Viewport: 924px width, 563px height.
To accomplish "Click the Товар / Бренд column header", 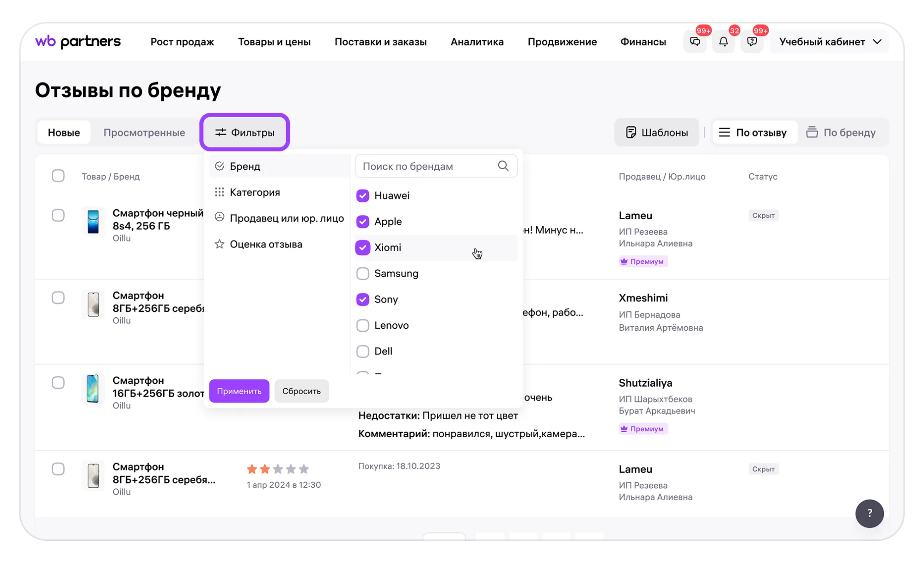I will pos(110,176).
